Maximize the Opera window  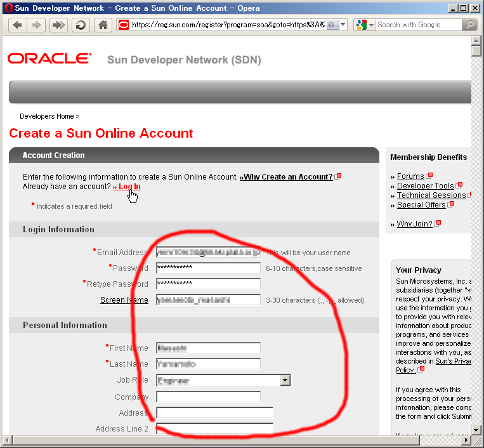click(464, 8)
